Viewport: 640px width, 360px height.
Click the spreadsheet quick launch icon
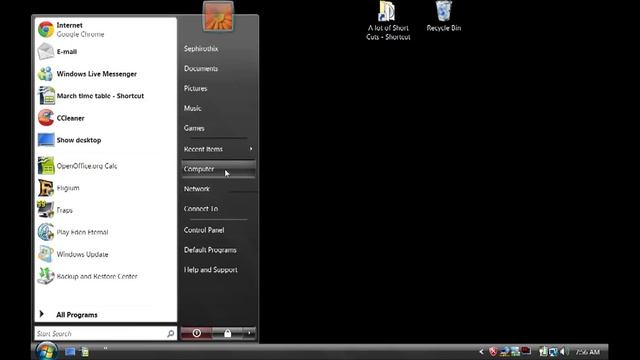pos(85,351)
